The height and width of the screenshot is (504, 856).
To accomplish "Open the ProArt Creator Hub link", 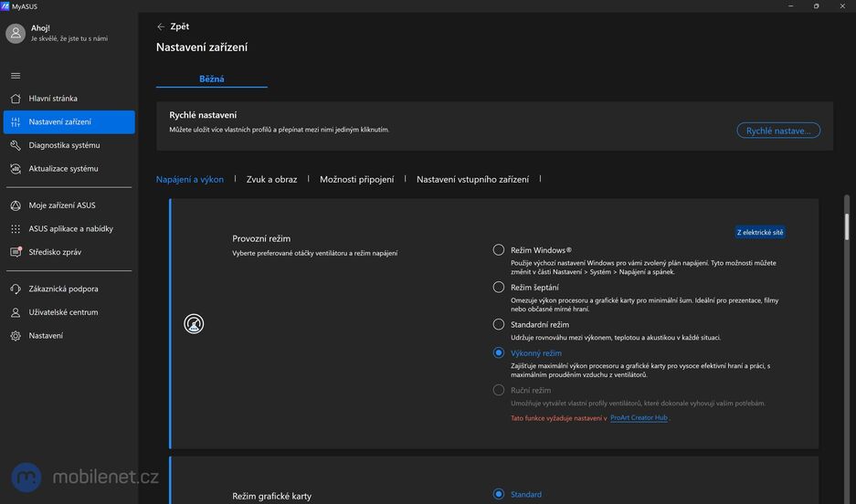I will pyautogui.click(x=639, y=418).
